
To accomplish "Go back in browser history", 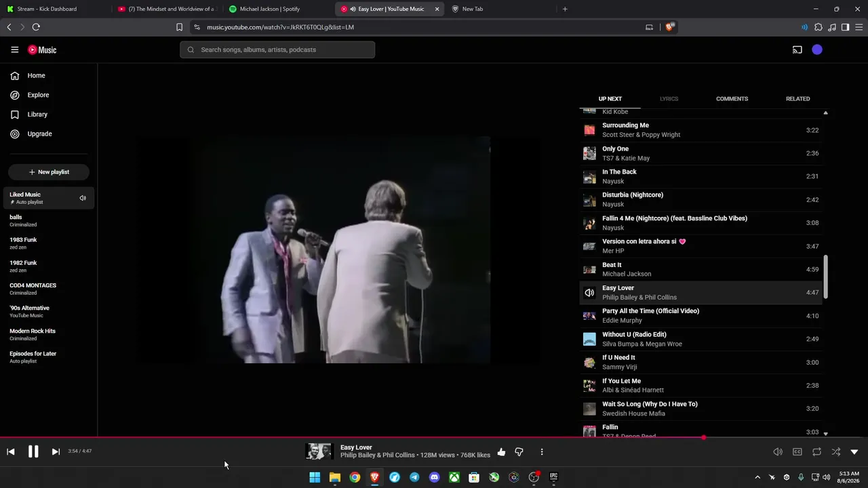I will pyautogui.click(x=9, y=27).
